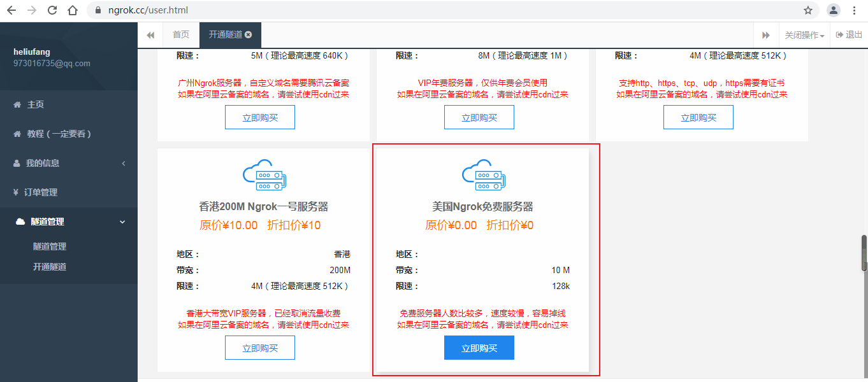Viewport: 868px width, 382px height.
Task: Open the Chrome profile avatar icon
Action: pyautogui.click(x=833, y=10)
